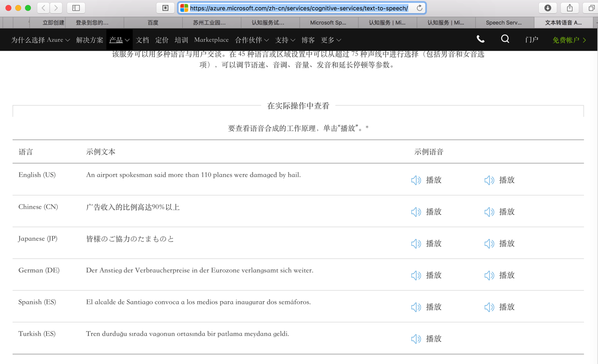Switch to the 百度 tab
Viewport: 598px width, 364px height.
(153, 22)
